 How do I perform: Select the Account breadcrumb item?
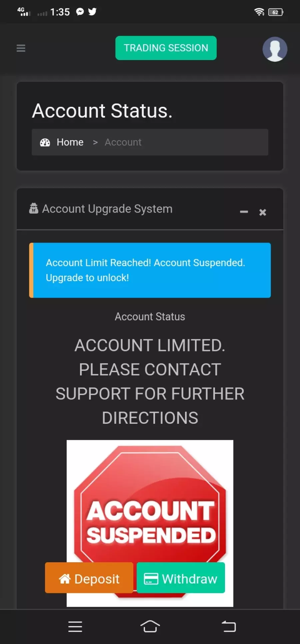[x=123, y=142]
